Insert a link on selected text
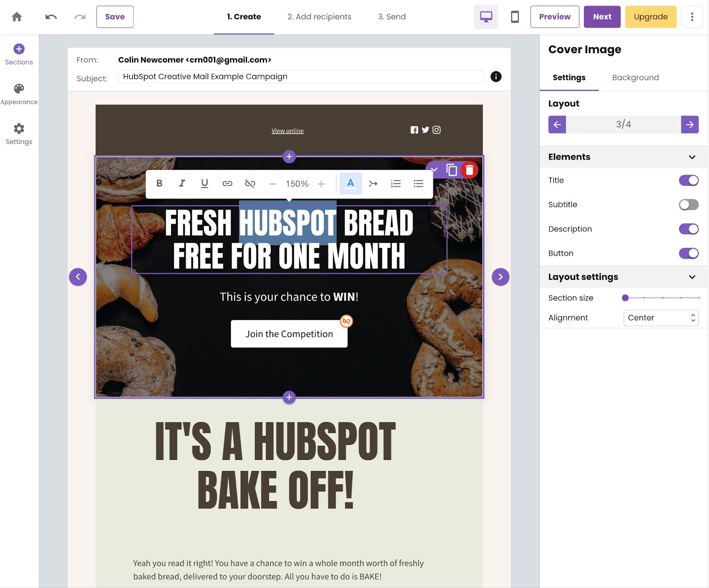Image resolution: width=709 pixels, height=588 pixels. click(x=227, y=183)
